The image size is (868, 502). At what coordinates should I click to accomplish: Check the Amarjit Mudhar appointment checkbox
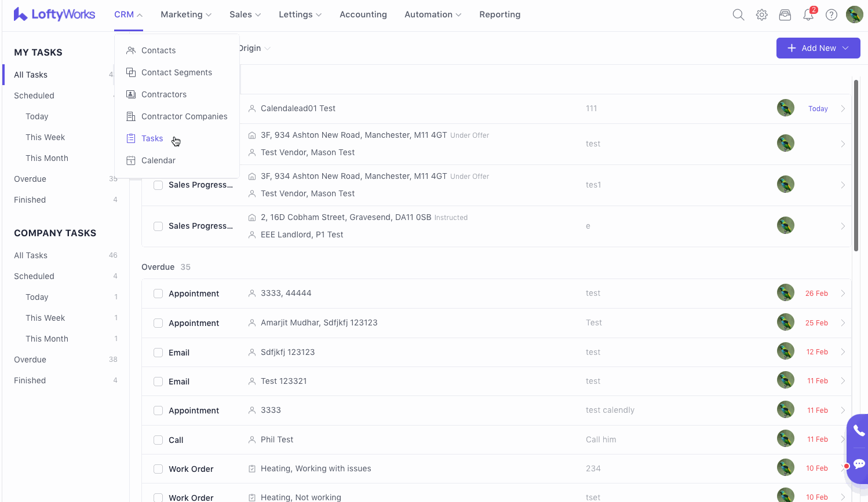(x=158, y=323)
